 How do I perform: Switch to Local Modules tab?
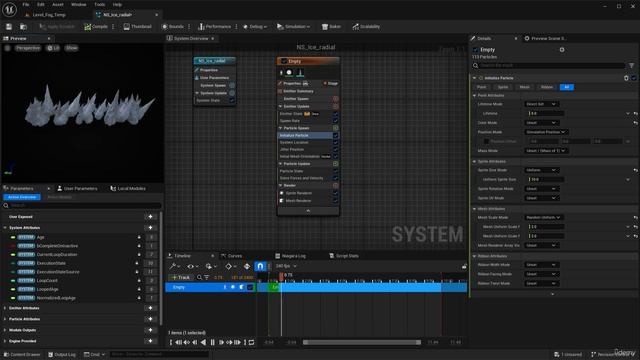[128, 188]
